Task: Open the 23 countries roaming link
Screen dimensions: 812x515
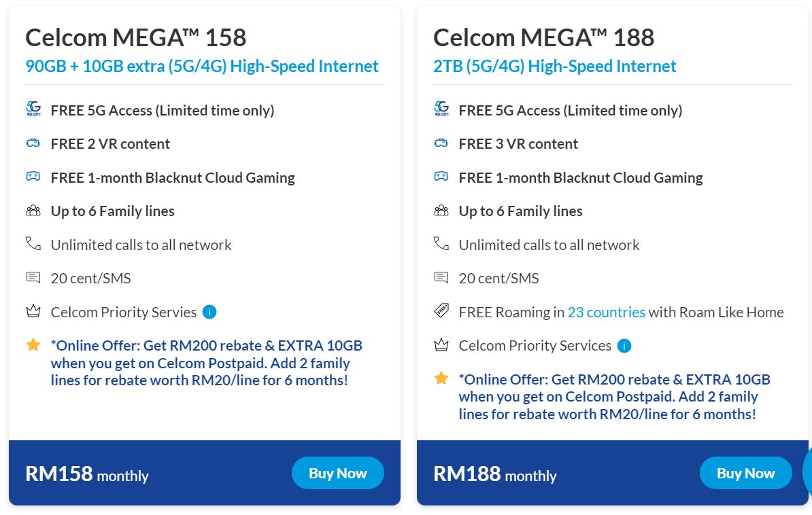Action: [x=607, y=312]
